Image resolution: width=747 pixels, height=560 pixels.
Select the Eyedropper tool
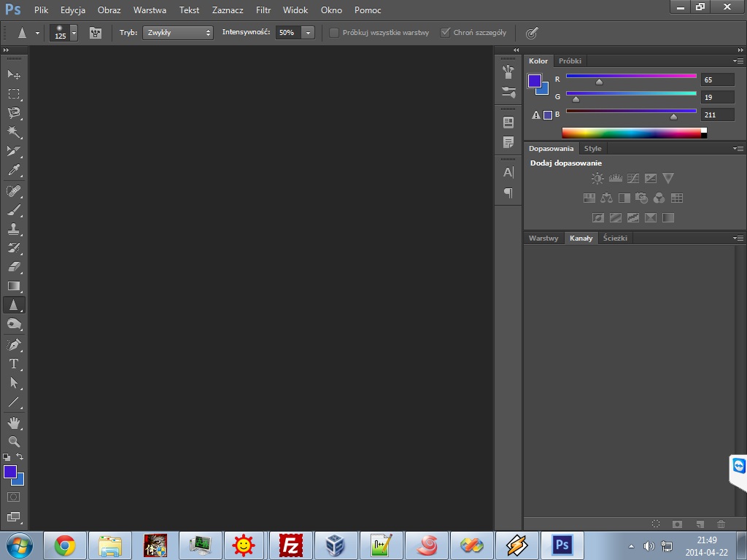[14, 170]
